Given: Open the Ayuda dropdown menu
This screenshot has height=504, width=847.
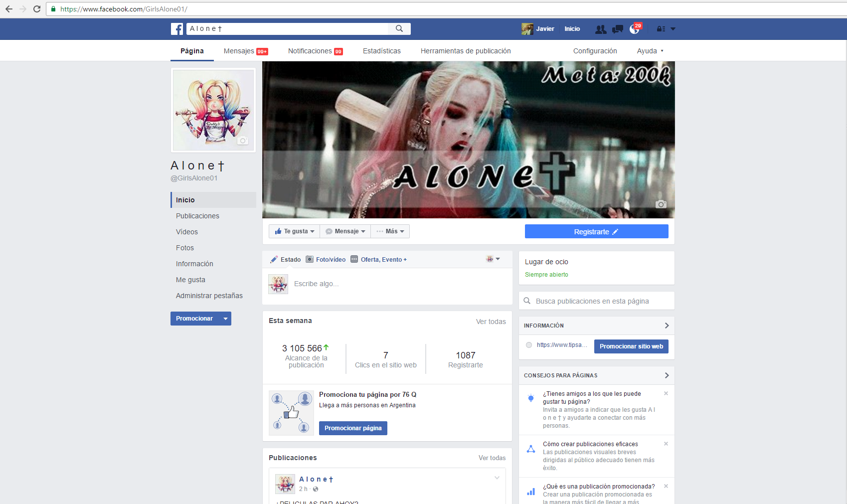Looking at the screenshot, I should 650,51.
